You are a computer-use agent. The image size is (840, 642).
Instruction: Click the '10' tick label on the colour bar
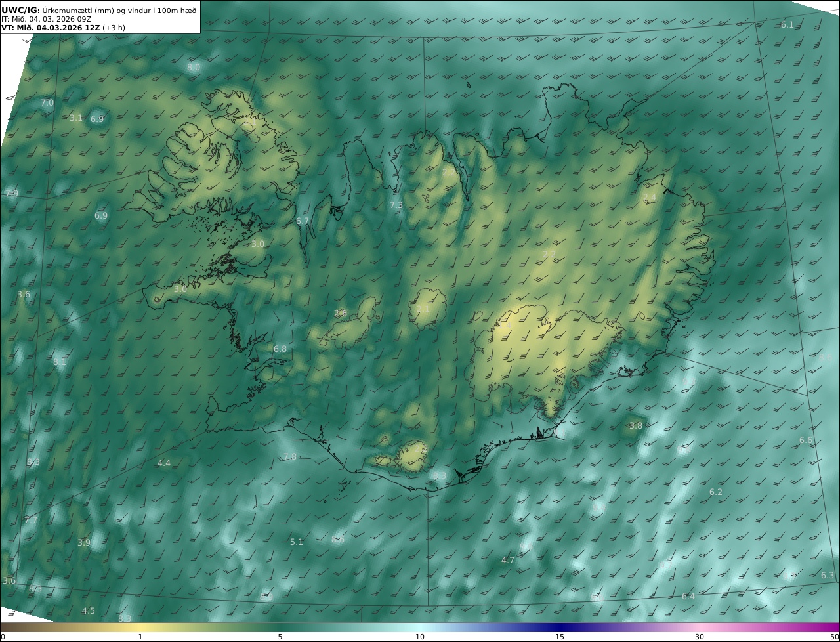(420, 637)
